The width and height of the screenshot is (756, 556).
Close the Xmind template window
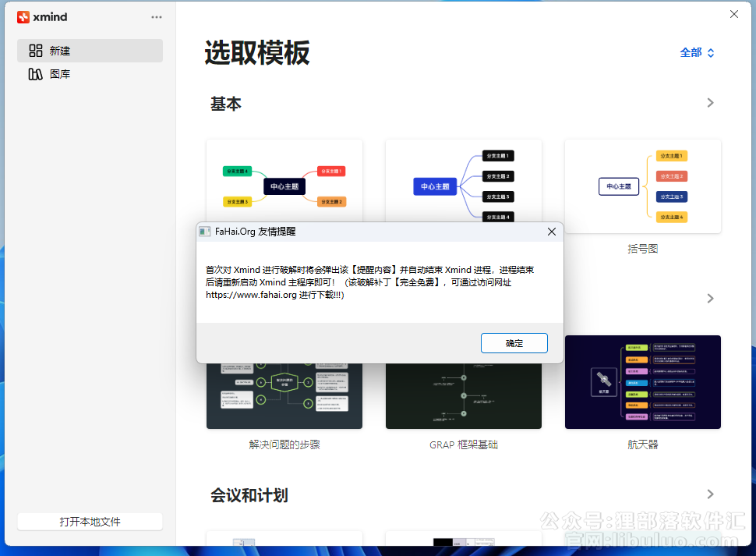point(734,14)
